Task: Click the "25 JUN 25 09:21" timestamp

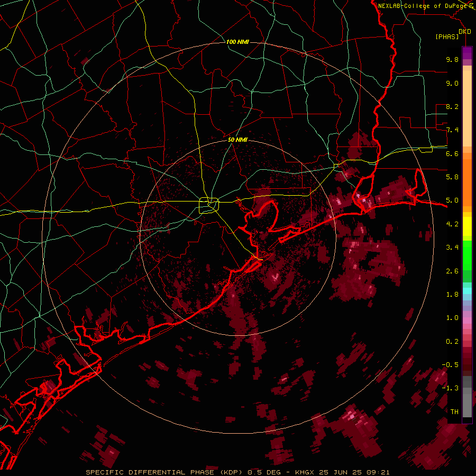Action: [x=354, y=472]
